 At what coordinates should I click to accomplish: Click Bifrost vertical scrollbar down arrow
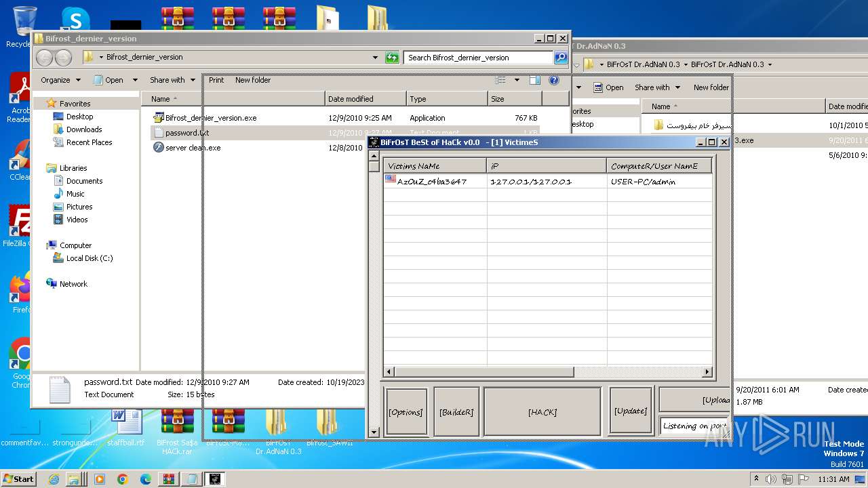tap(374, 432)
